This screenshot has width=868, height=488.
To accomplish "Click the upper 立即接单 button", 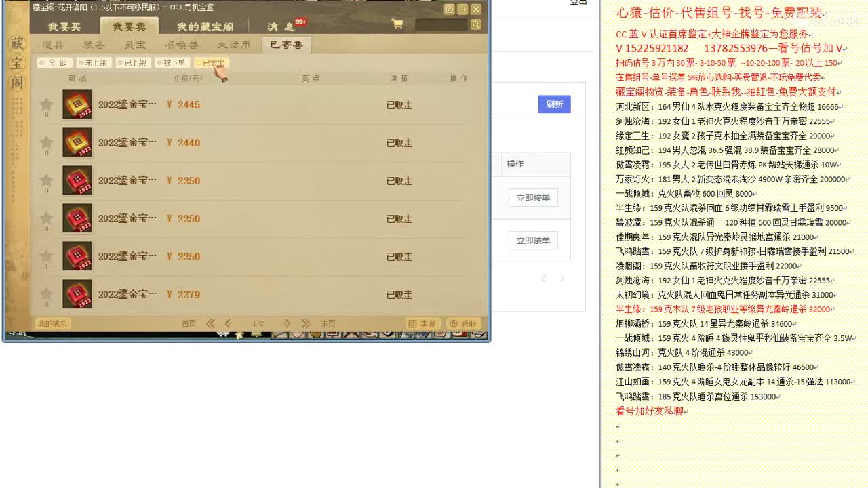I will [x=533, y=197].
